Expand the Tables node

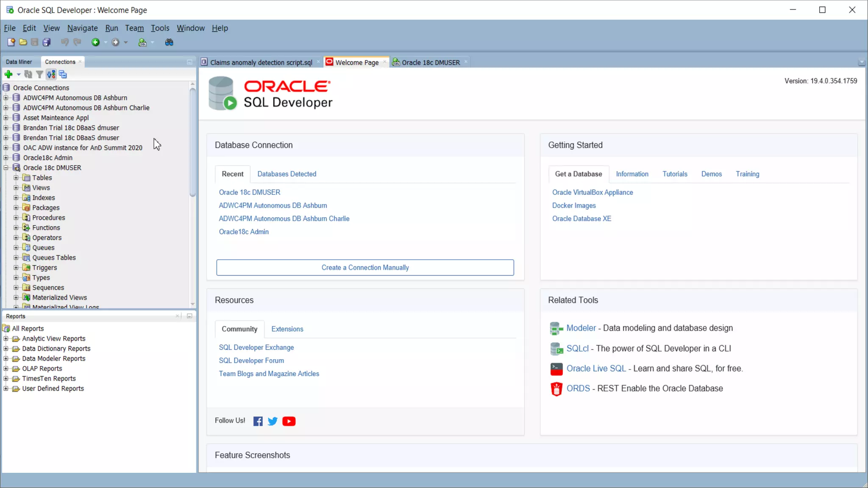(16, 177)
